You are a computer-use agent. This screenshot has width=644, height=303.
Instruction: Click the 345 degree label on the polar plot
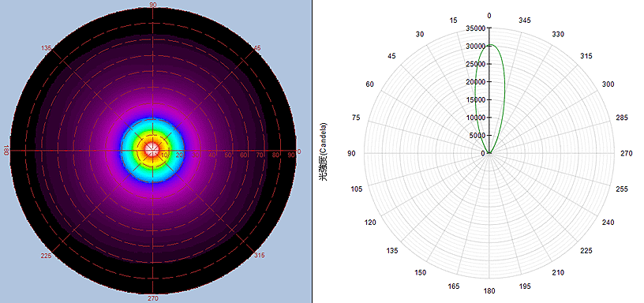[525, 20]
